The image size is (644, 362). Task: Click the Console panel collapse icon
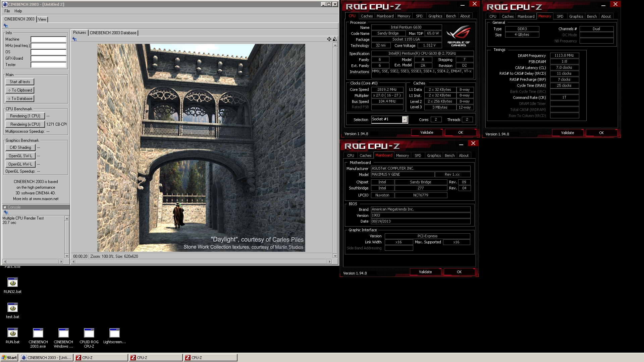5,207
